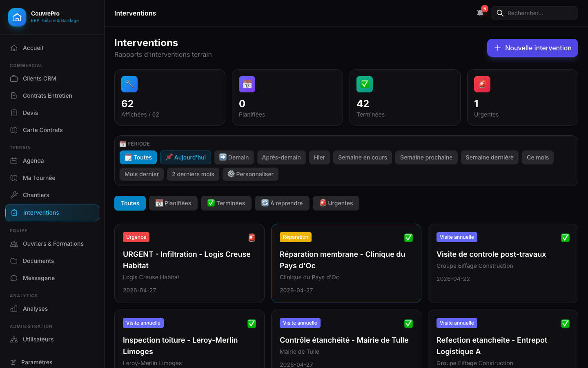Click the search magnifier icon
This screenshot has height=368, width=588.
point(500,13)
